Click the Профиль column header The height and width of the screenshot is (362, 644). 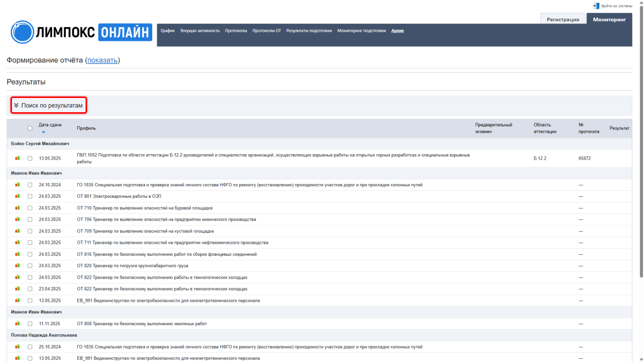[x=86, y=128]
